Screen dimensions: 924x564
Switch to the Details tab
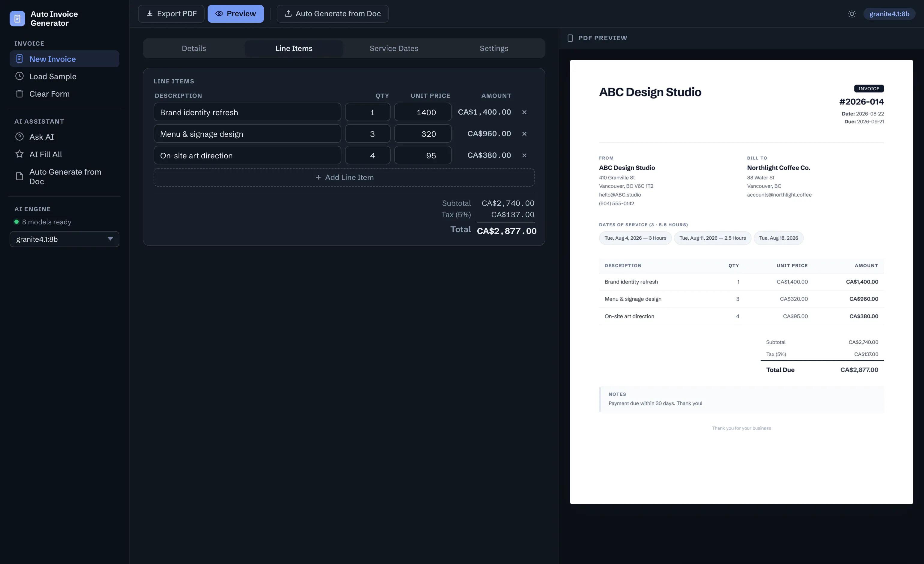(194, 48)
